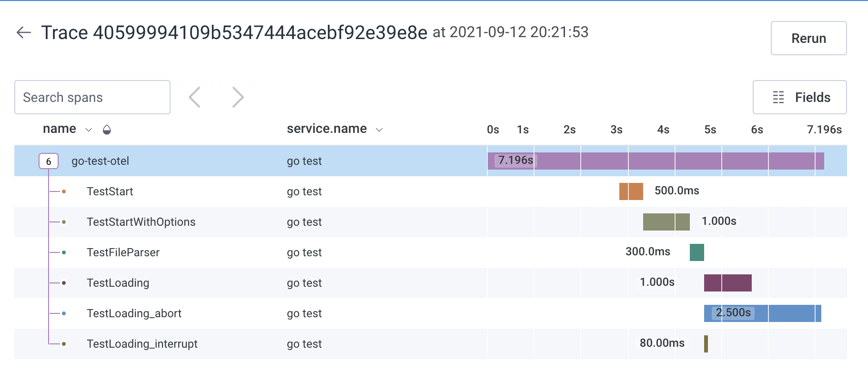Viewport: 868px width, 382px height.
Task: Select the TestLoading_interrupt span row
Action: coord(142,344)
